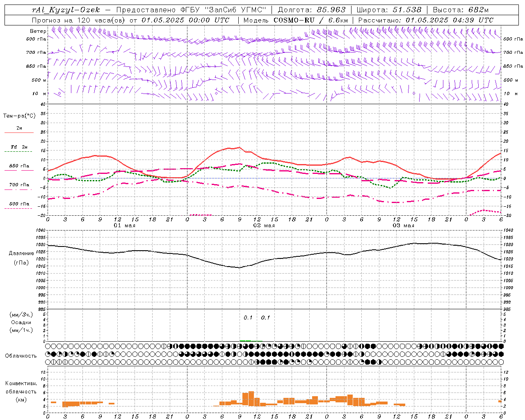
Task: Click the 700 гПа temperature legend entry
Action: coord(19,185)
